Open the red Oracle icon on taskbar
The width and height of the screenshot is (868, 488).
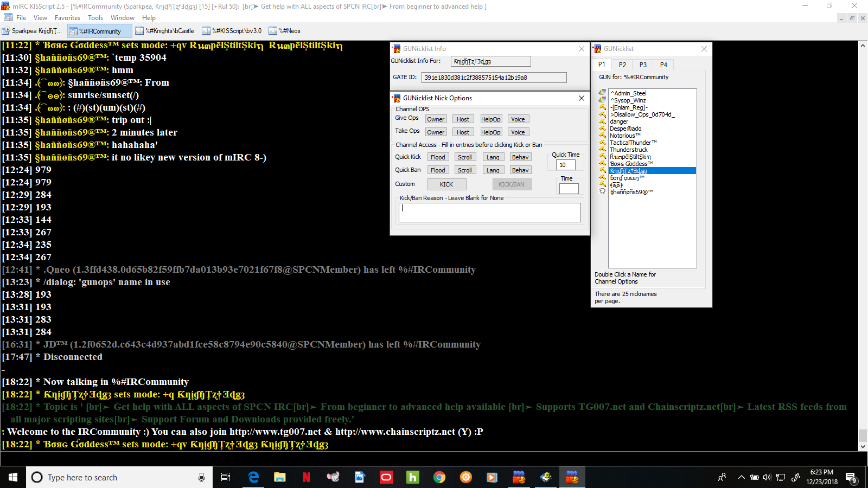point(386,477)
